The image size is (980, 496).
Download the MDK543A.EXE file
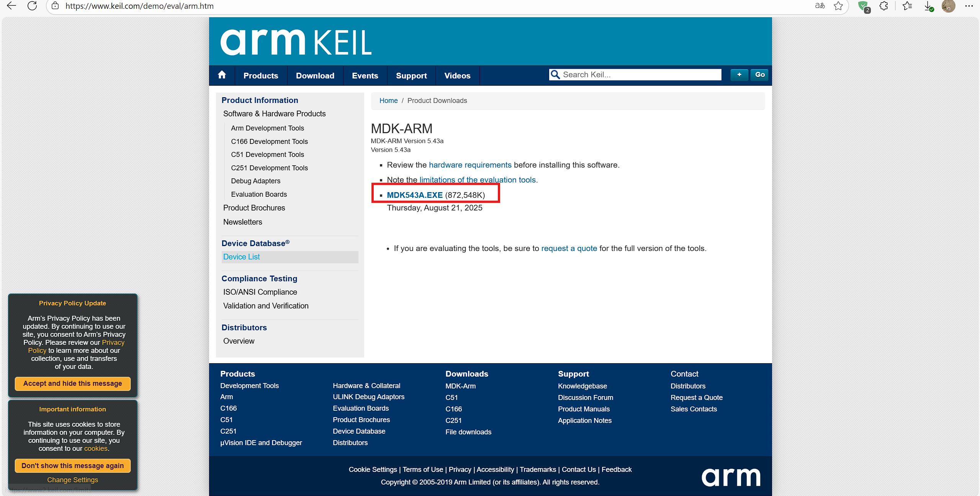point(415,195)
